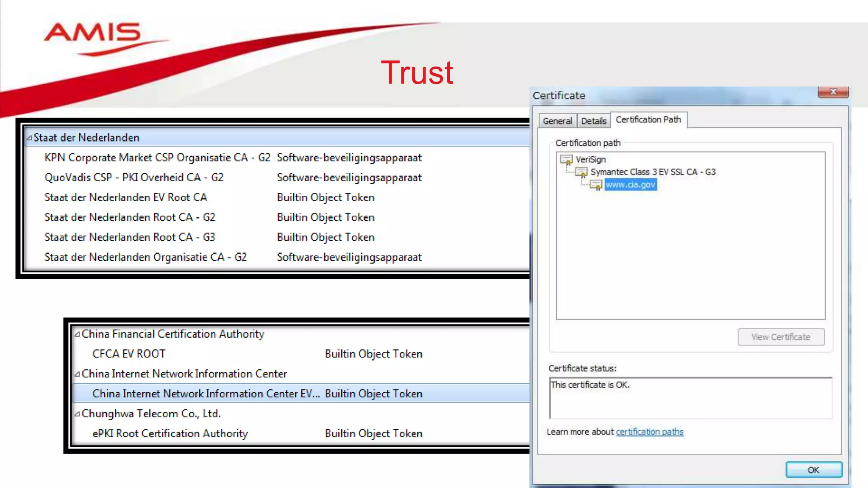The height and width of the screenshot is (488, 868).
Task: Select www.cia.gov in certification path
Action: click(630, 185)
